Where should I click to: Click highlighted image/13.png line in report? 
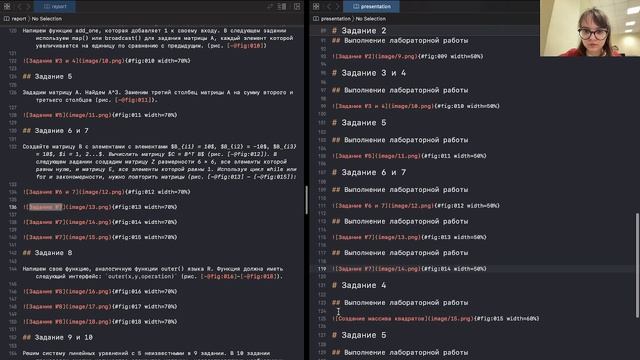[100, 207]
